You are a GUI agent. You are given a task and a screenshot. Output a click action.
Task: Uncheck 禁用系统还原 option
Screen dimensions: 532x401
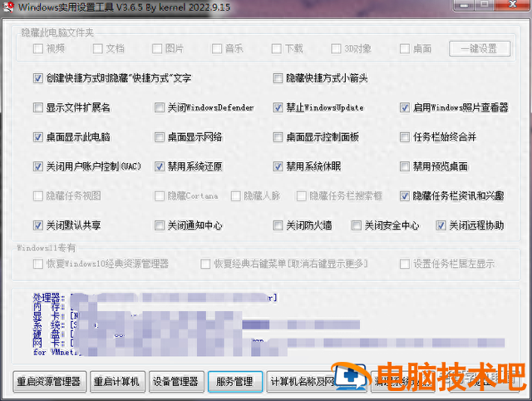click(160, 166)
